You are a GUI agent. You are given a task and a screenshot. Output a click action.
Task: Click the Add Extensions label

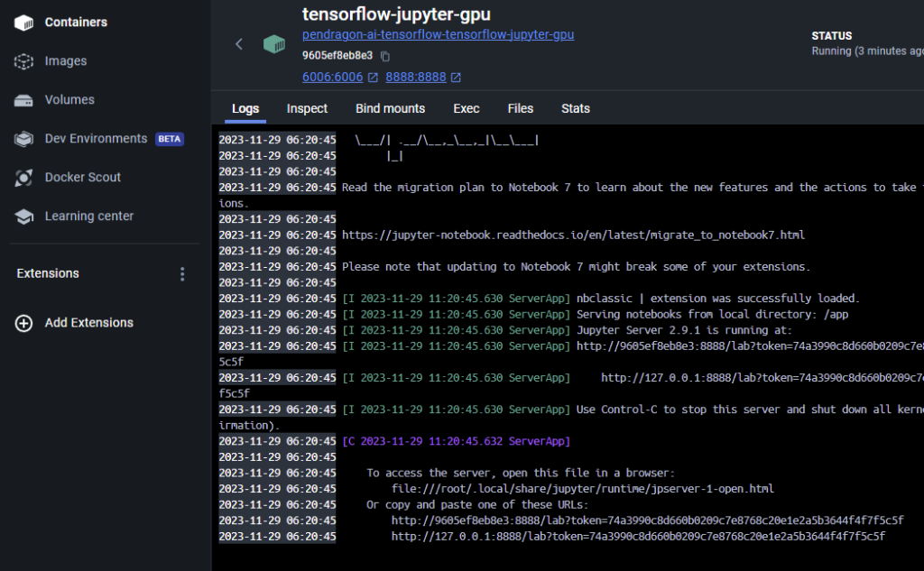[89, 323]
